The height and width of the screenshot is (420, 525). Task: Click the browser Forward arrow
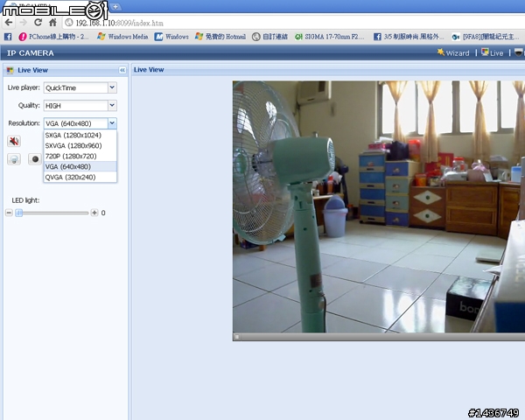click(x=23, y=23)
